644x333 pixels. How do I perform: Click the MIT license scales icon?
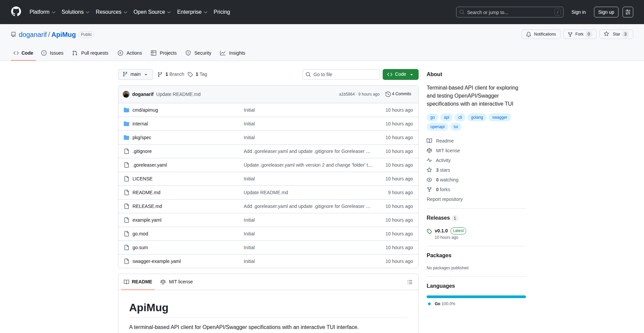click(x=430, y=150)
